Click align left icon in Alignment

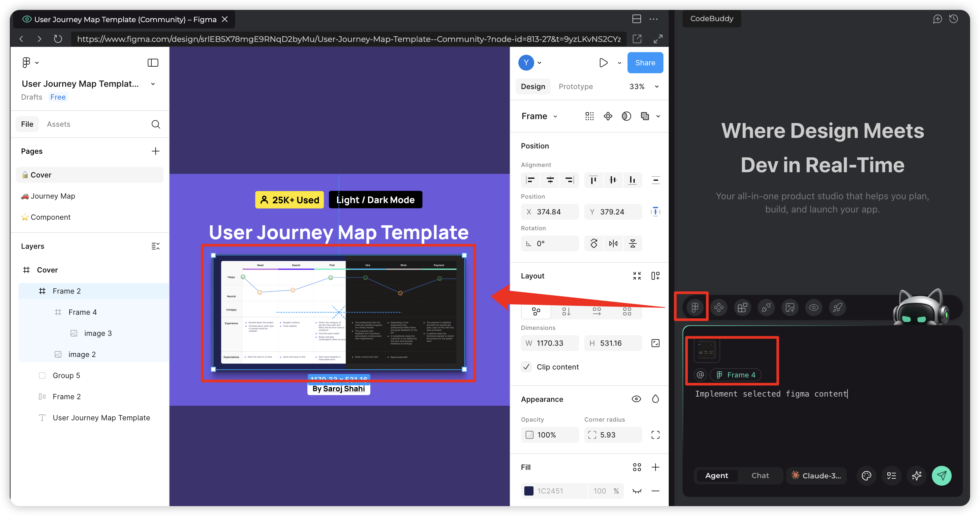point(530,180)
